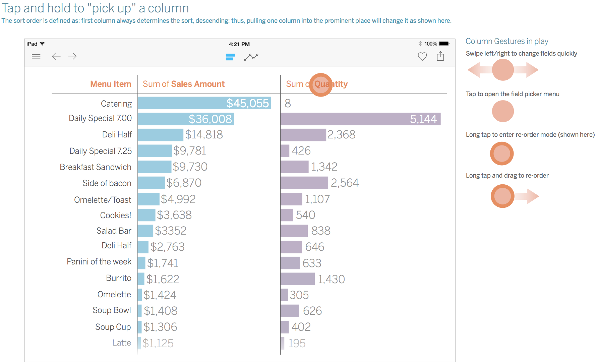Screen dimensions: 598x364
Task: Tap the Menu Item column header
Action: [111, 84]
